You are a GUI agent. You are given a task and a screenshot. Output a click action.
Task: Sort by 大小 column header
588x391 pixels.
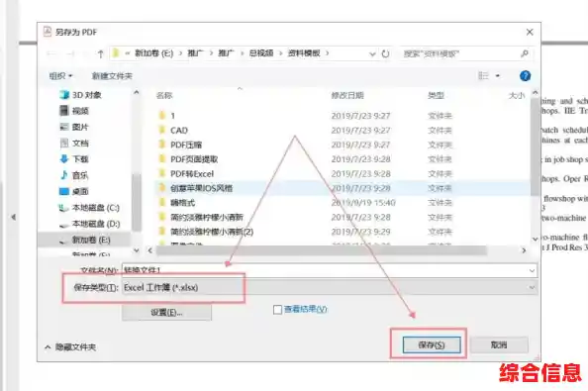pyautogui.click(x=517, y=96)
